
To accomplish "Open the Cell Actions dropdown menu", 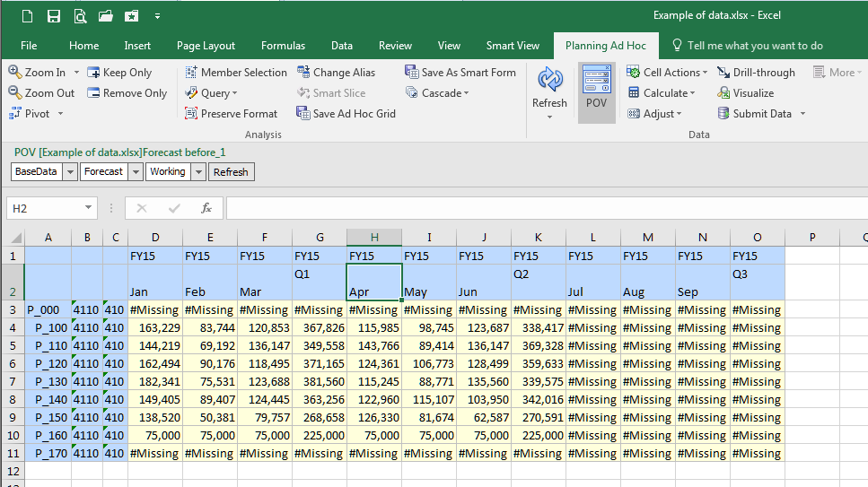I will (666, 73).
